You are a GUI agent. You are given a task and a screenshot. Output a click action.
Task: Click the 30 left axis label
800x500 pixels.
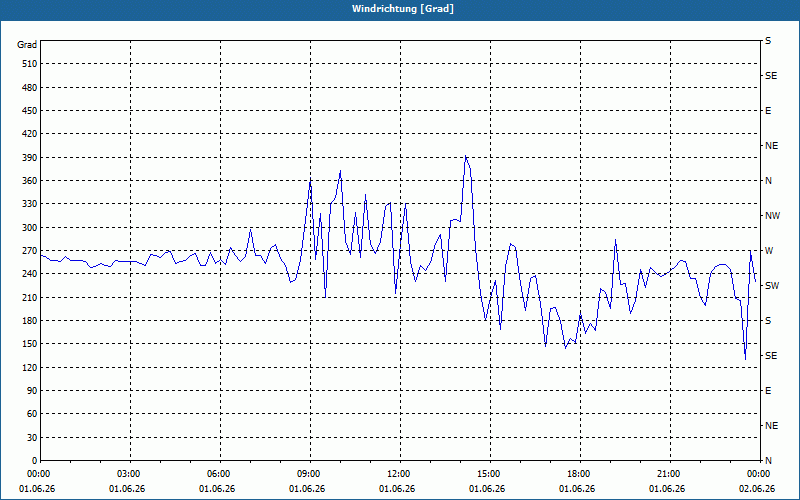click(32, 438)
